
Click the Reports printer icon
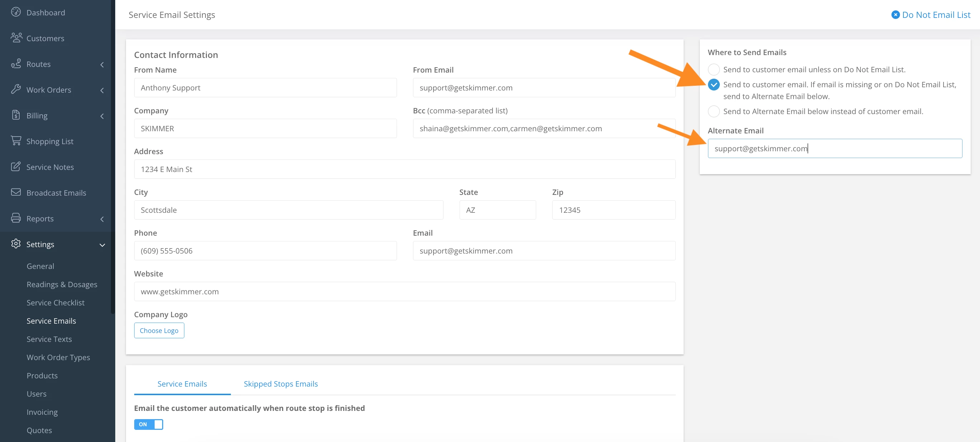click(16, 218)
